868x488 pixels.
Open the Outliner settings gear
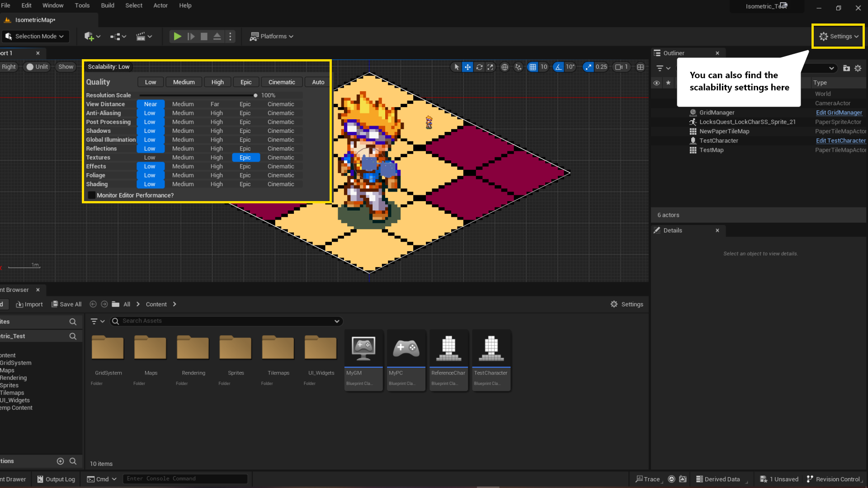click(x=858, y=68)
